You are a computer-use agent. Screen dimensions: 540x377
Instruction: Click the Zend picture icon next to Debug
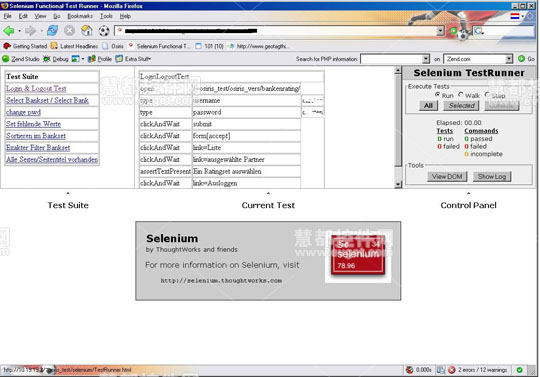tap(75, 59)
